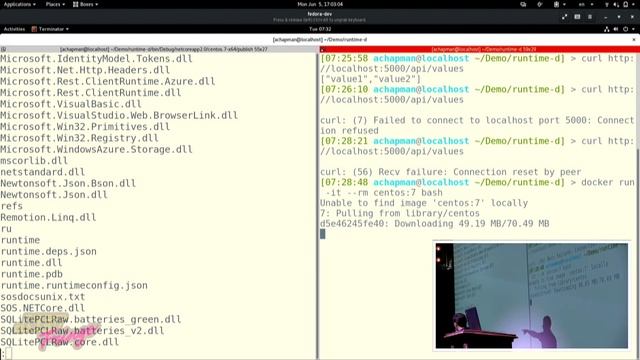This screenshot has width=640, height=360.
Task: Click the keyboard shortcuts icon in Boxes header
Action: 577,17
